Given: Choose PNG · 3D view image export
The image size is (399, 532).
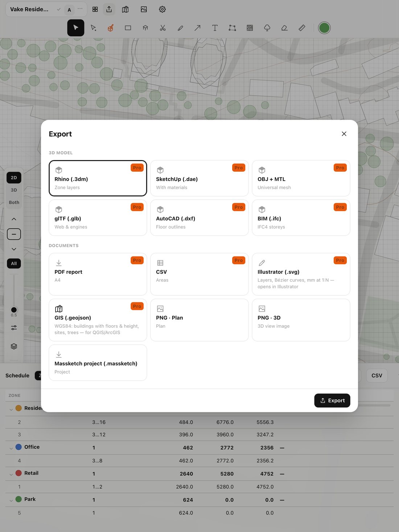Looking at the screenshot, I should pos(301,320).
